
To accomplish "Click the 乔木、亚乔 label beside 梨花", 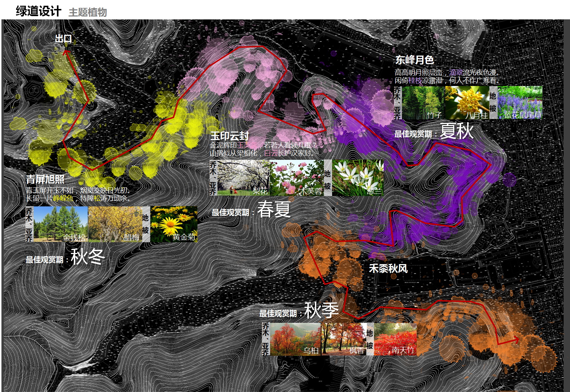I will pyautogui.click(x=213, y=178).
